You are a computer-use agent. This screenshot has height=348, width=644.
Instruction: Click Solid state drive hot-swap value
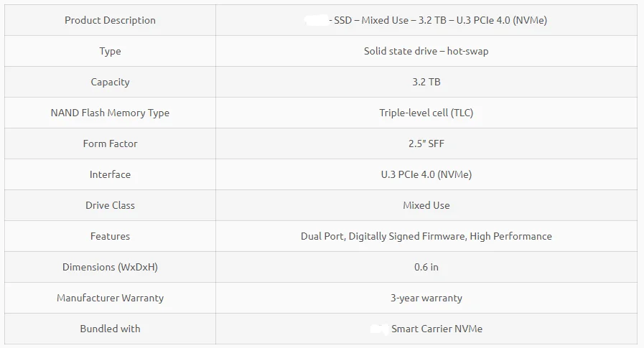click(x=426, y=51)
